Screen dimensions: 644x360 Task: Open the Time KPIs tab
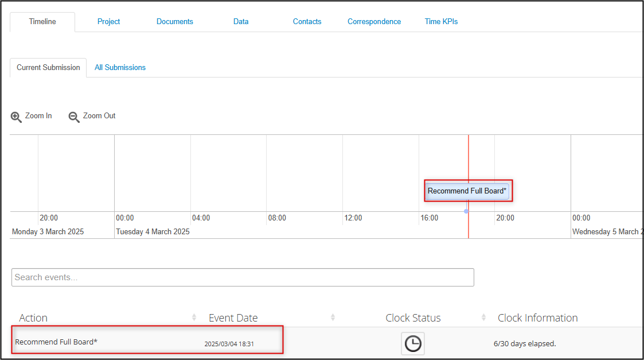pyautogui.click(x=441, y=22)
